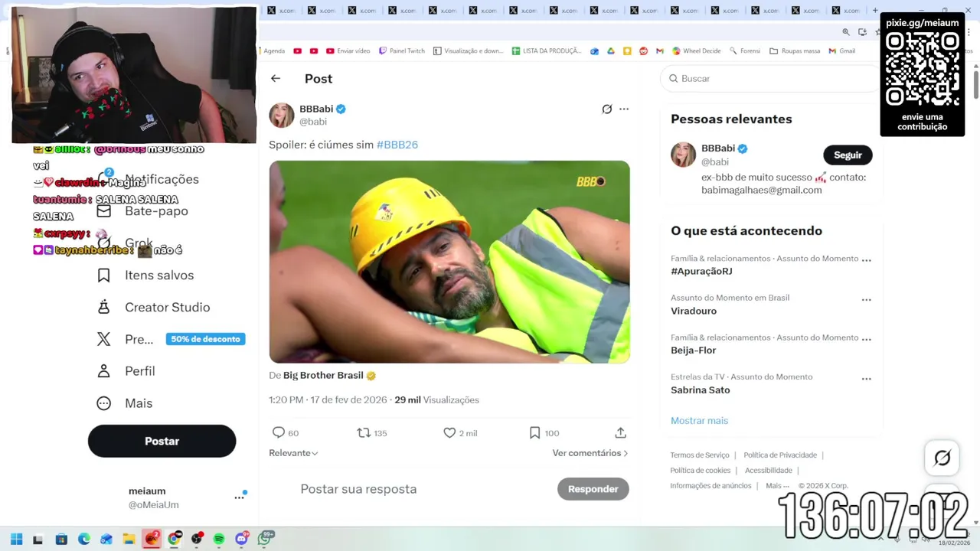Open the floating Grok button

coord(942,458)
